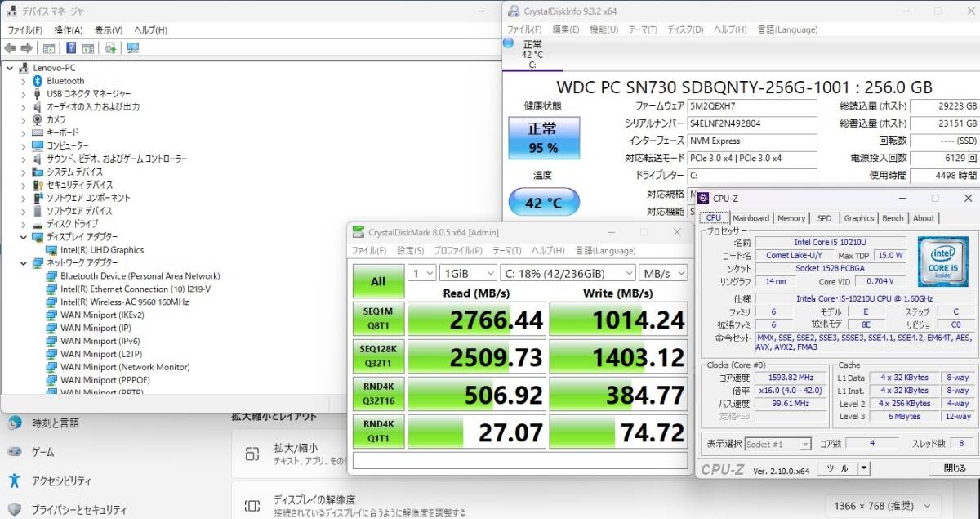The height and width of the screenshot is (519, 980).
Task: Click the 拡大/縮小 scale icon in Settings
Action: pyautogui.click(x=252, y=454)
